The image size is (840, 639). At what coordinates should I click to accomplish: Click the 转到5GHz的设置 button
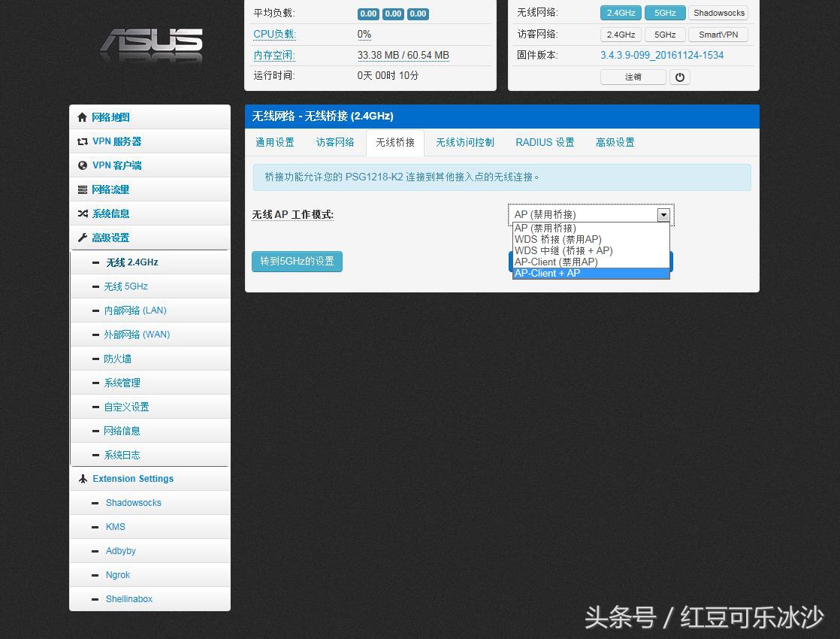tap(297, 261)
